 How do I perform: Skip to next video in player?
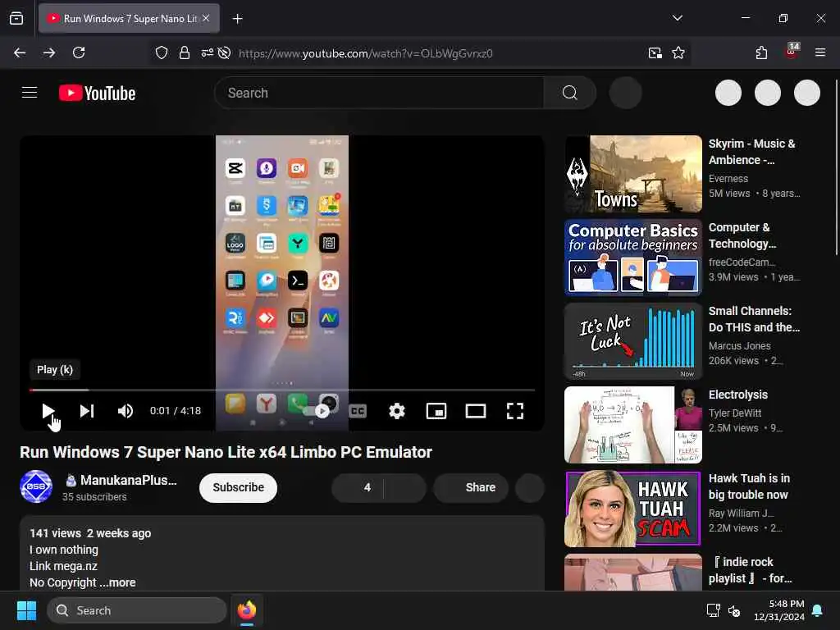(87, 411)
